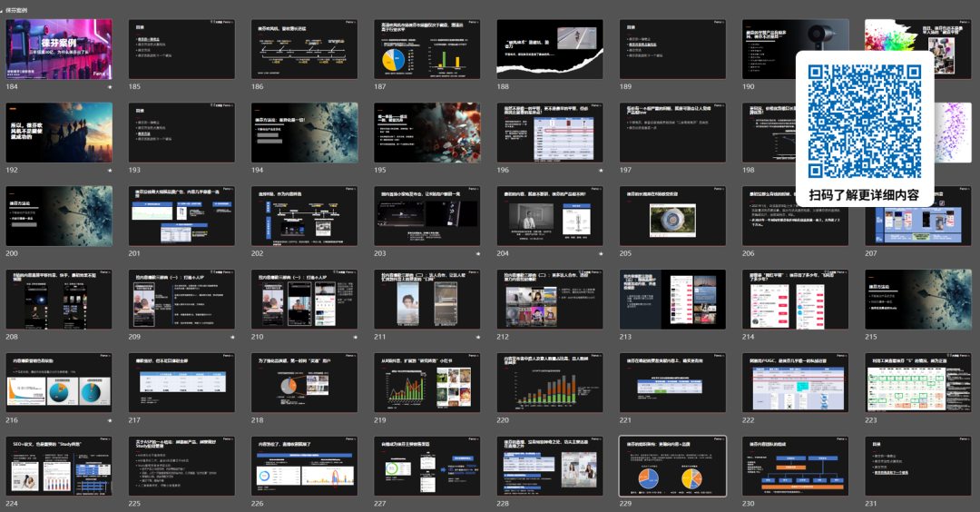Click the 扫码了解更详细内容 caption
Image resolution: width=980 pixels, height=512 pixels.
pyautogui.click(x=864, y=194)
